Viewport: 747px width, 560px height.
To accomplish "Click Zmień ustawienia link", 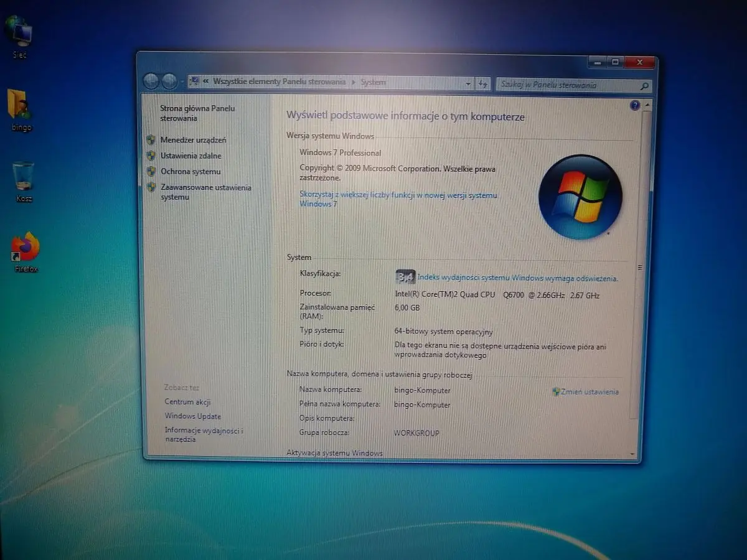I will pyautogui.click(x=590, y=392).
